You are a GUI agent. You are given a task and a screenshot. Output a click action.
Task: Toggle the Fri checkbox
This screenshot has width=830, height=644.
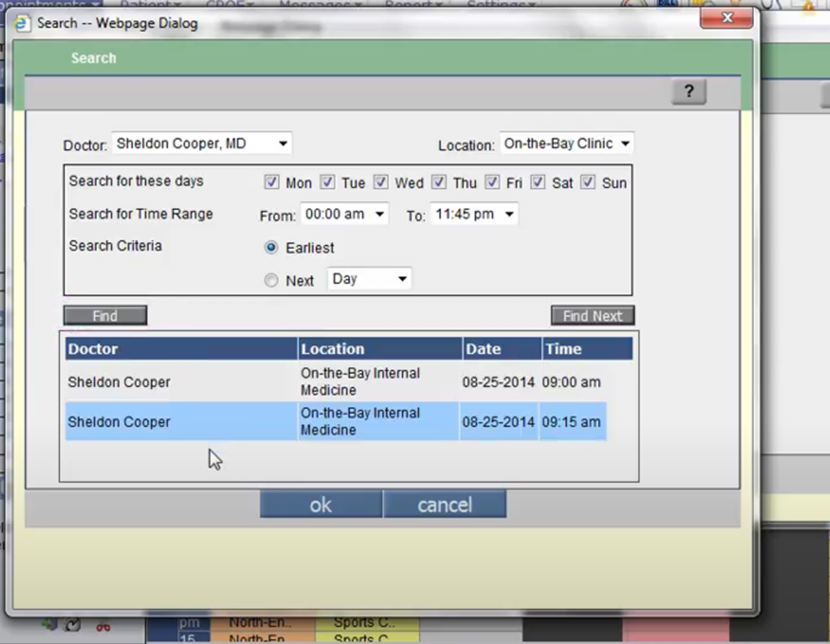(492, 183)
